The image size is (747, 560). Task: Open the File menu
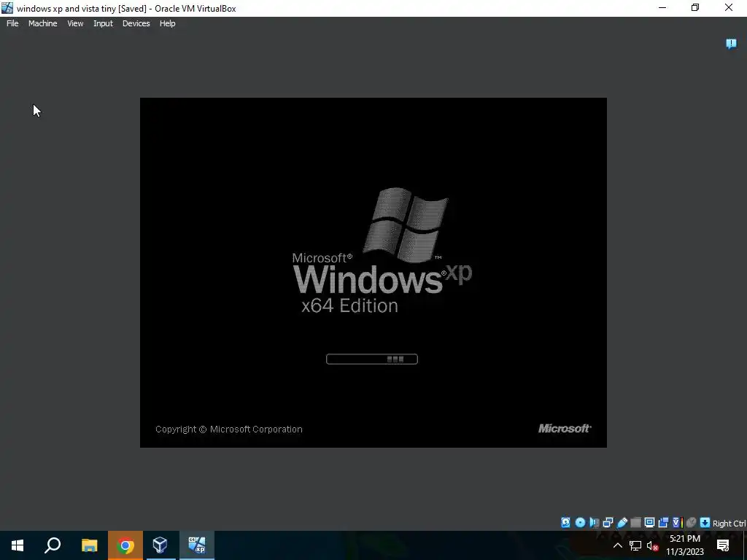12,23
